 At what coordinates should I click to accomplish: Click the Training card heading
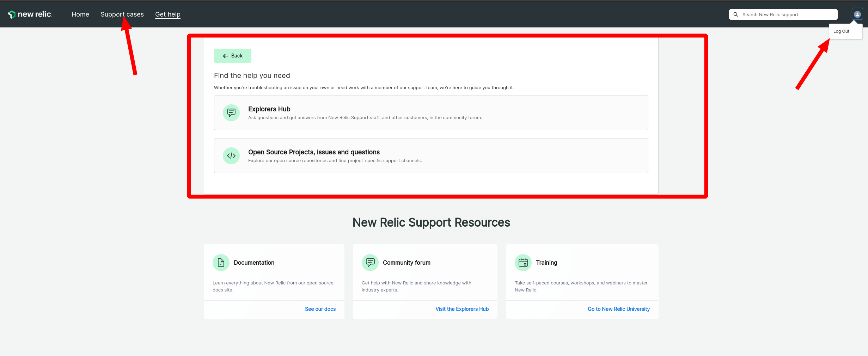[546, 263]
